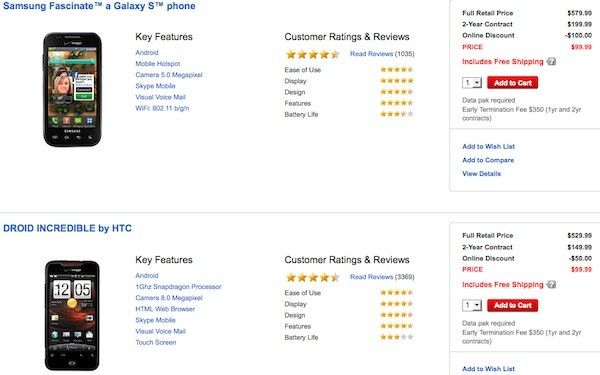600x375 pixels.
Task: Click the DROID INCREDIBLE overall star rating
Action: (x=313, y=277)
